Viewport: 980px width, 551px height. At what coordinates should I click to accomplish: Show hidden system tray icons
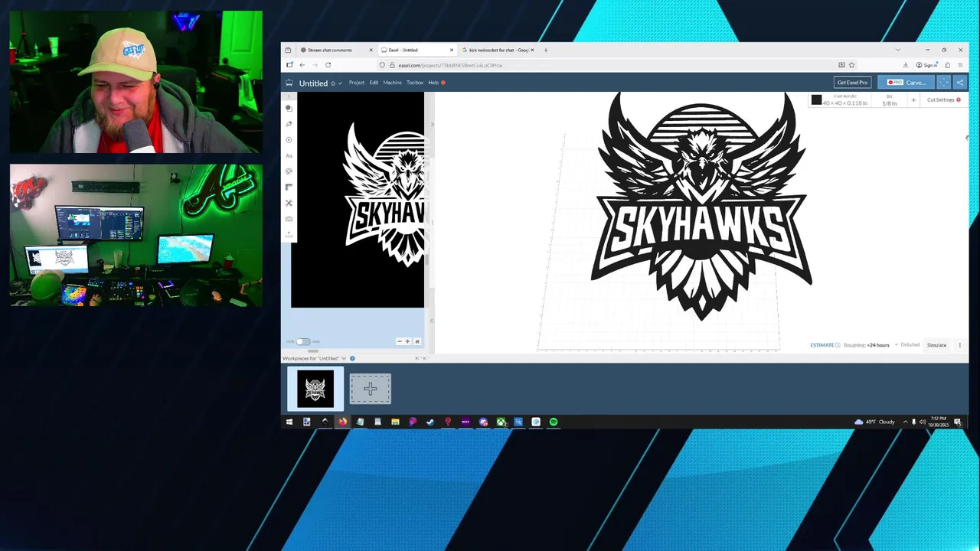click(x=905, y=422)
